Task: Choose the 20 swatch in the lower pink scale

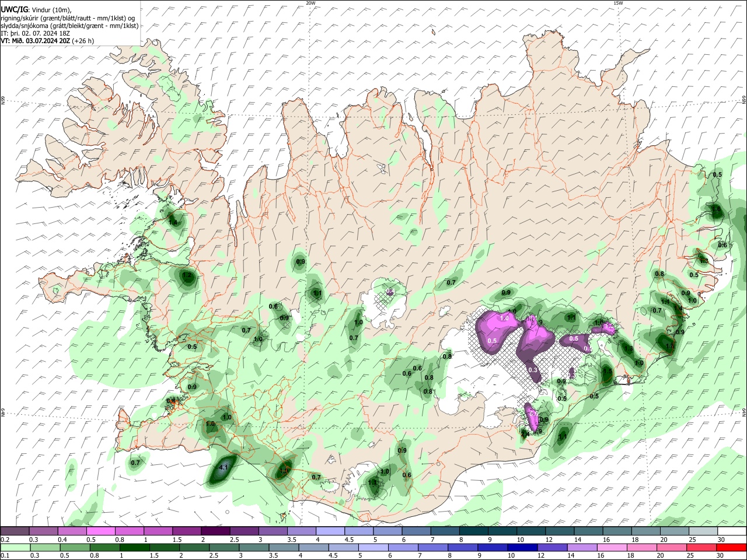Action: pos(672,547)
